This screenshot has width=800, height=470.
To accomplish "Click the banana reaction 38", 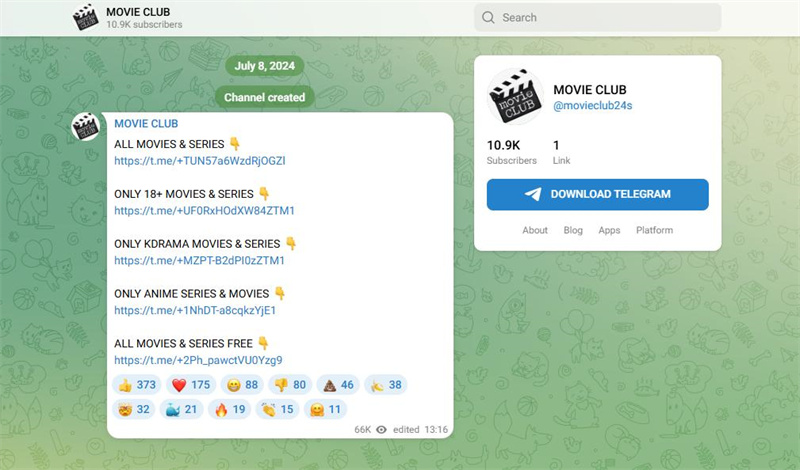I will (x=386, y=385).
